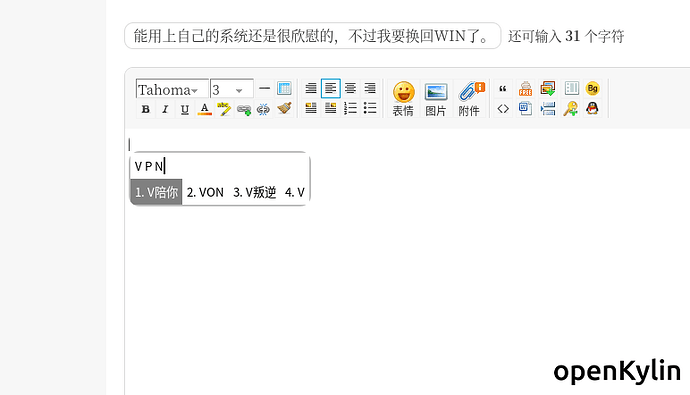Click the QQ penguin icon
Viewport: 690px width, 395px height.
point(593,108)
